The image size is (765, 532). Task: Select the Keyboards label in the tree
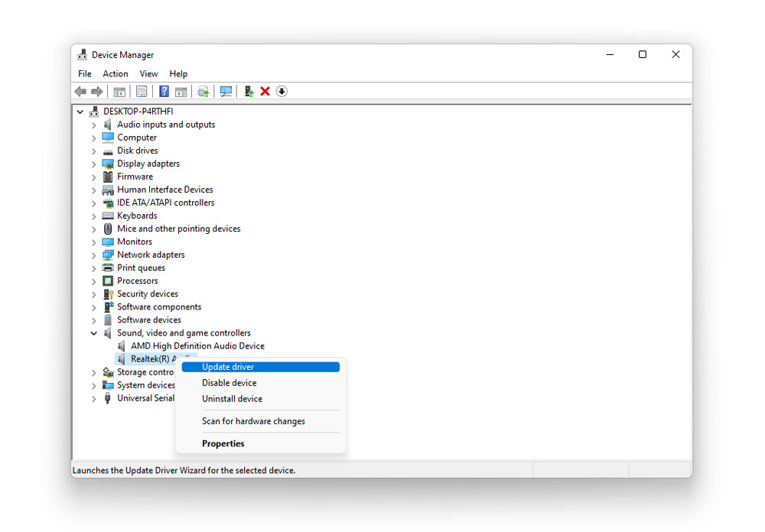coord(137,216)
